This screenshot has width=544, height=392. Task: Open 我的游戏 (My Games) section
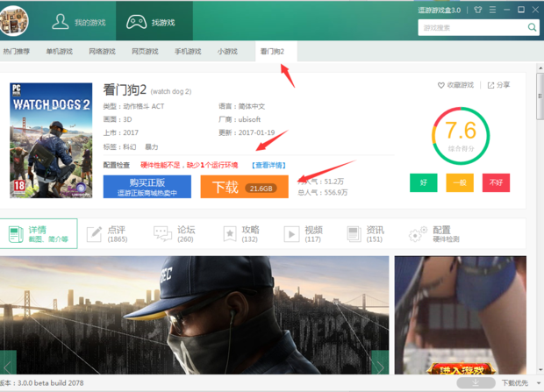coord(78,22)
